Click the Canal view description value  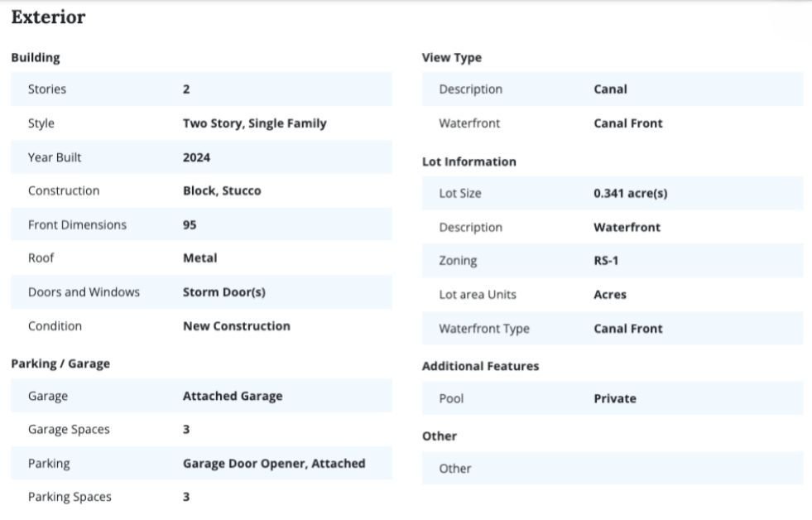click(610, 89)
